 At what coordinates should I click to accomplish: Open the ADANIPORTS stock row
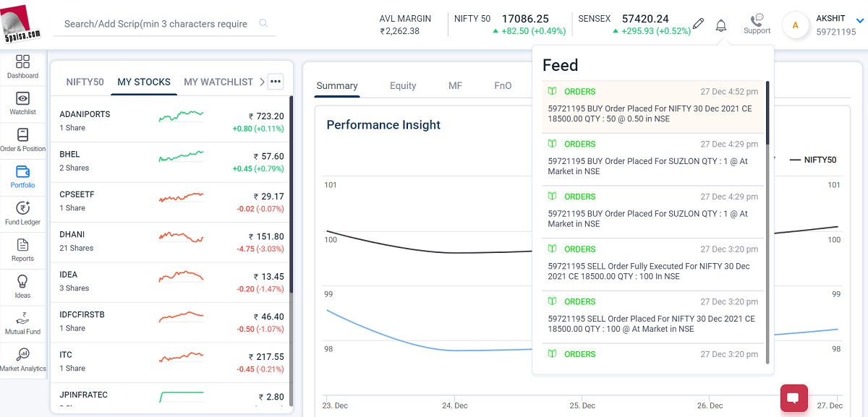[x=171, y=121]
